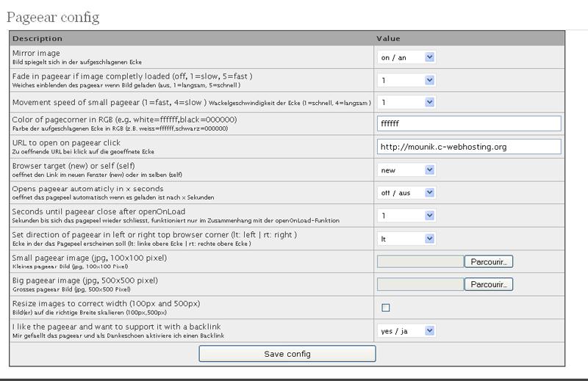Image resolution: width=588 pixels, height=381 pixels.
Task: Click the Pageear config heading
Action: (x=53, y=18)
